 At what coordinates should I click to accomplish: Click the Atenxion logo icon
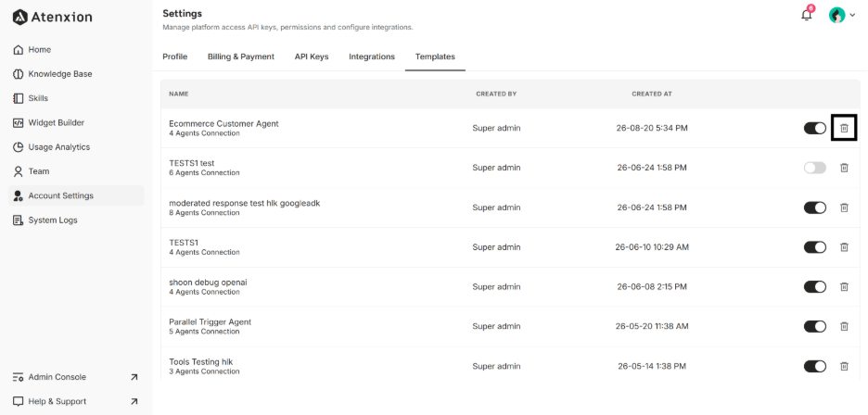19,18
